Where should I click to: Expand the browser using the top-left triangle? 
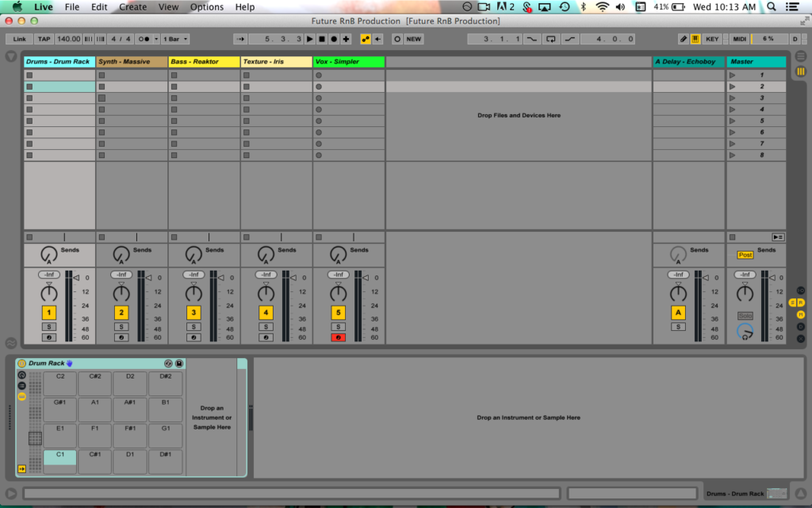(11, 56)
